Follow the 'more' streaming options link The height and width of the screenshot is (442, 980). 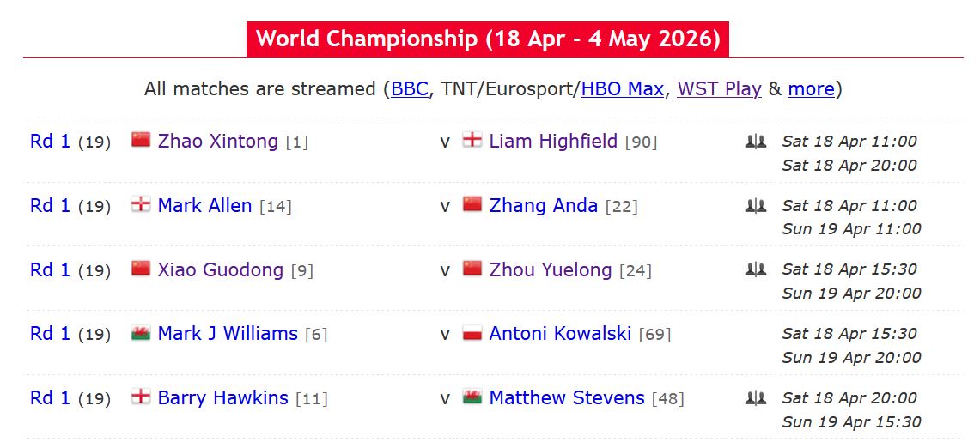[811, 88]
